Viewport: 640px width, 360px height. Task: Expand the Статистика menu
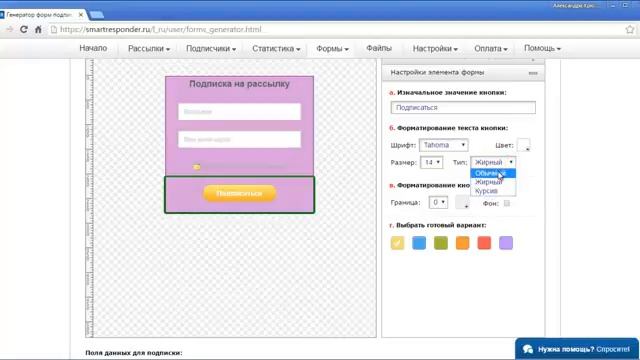tap(276, 49)
